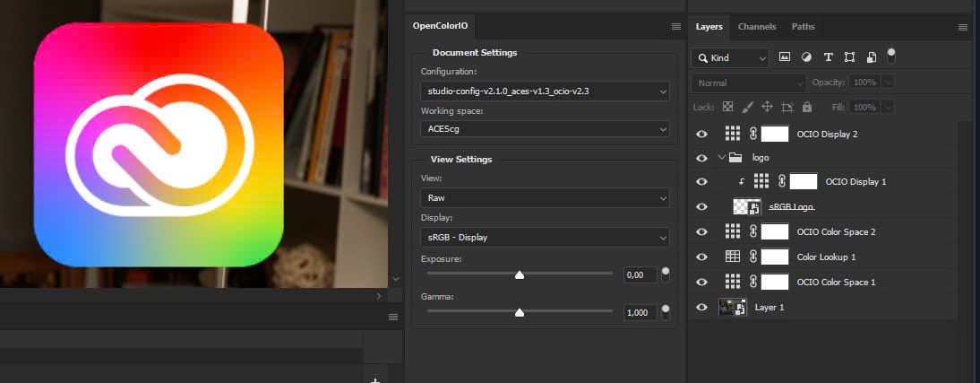Filter layers by smart object icon
This screenshot has width=980, height=383.
pos(872,57)
